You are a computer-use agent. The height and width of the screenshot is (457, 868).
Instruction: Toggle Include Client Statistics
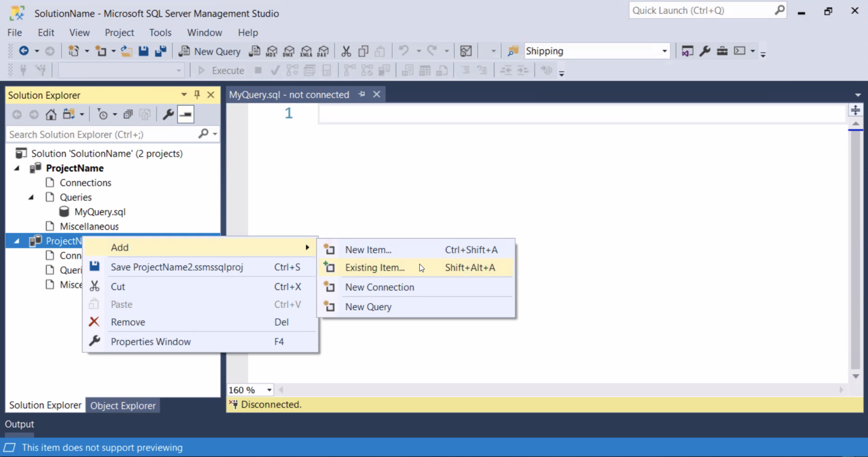tap(384, 70)
